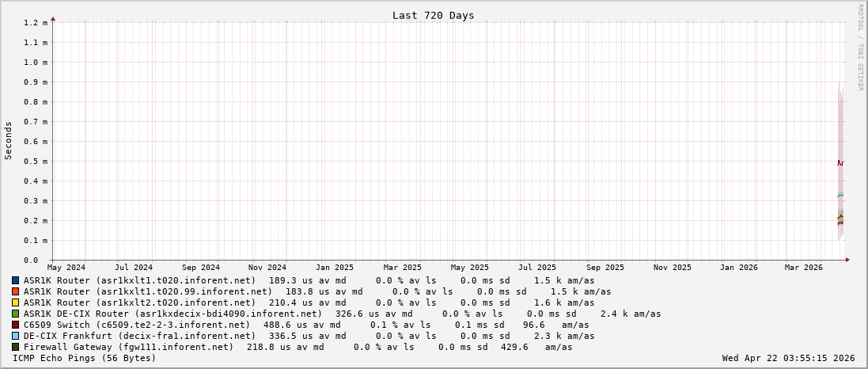Click the "1.2 m" y-axis tick label
This screenshot has height=369, width=868.
(x=36, y=22)
